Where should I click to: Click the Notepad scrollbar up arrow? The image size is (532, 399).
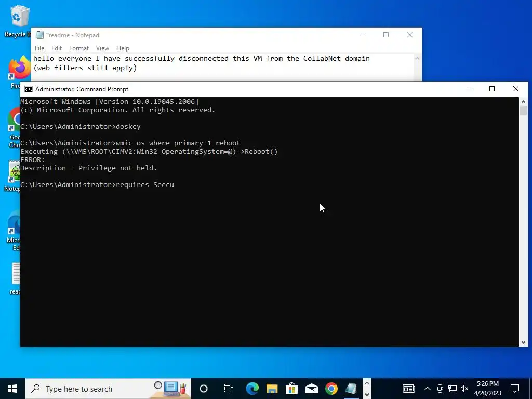pyautogui.click(x=417, y=58)
